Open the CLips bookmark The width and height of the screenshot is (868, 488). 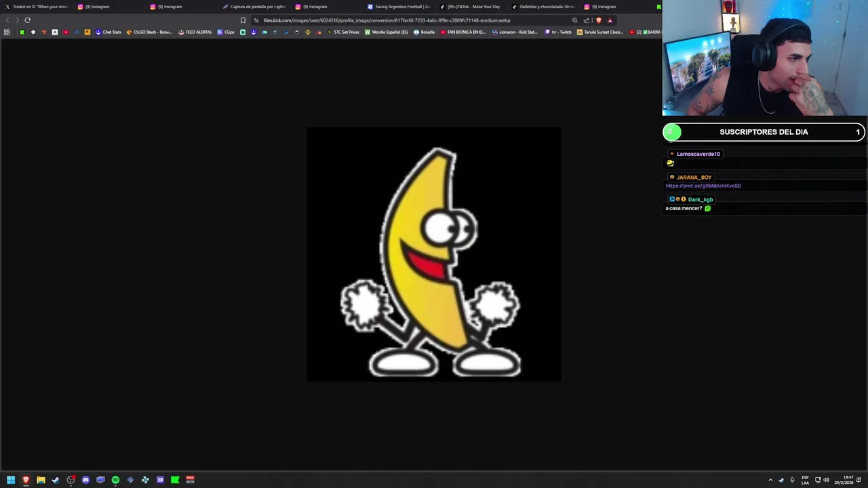pos(226,32)
